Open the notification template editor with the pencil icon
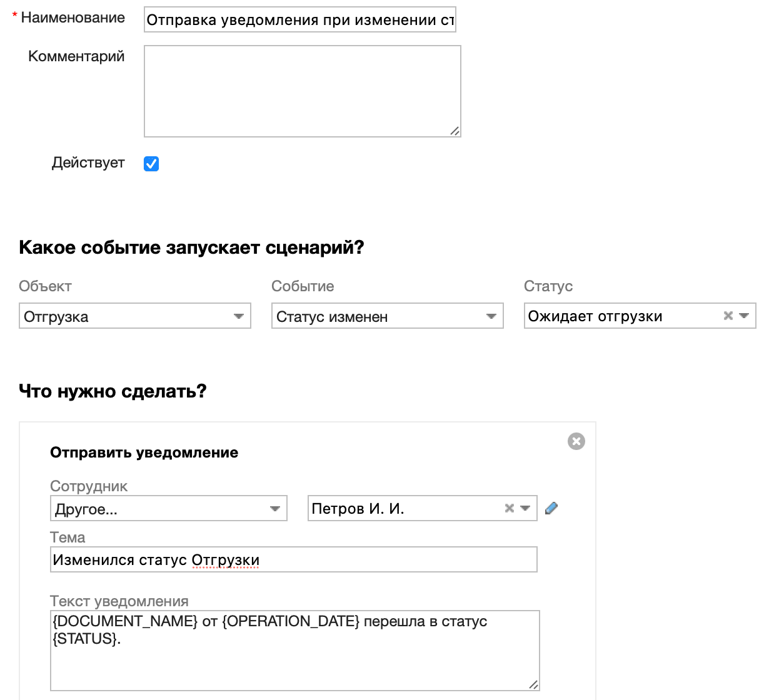The width and height of the screenshot is (769, 700). coord(551,508)
